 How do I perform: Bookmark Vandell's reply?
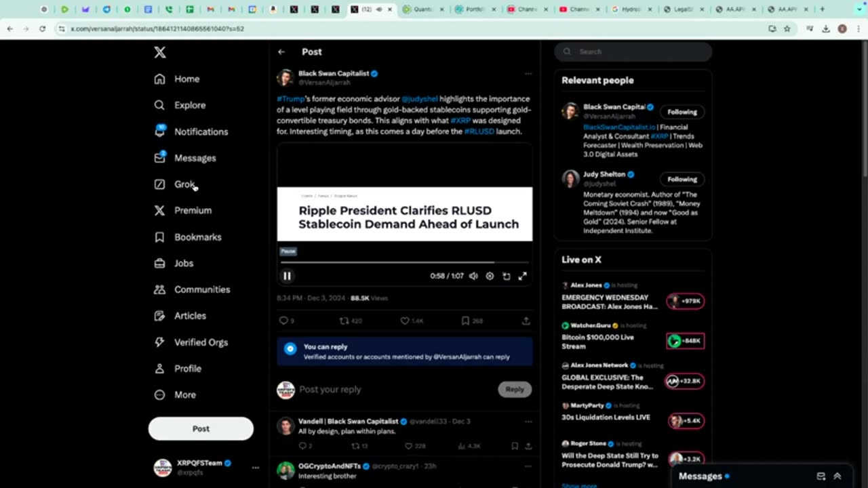coord(515,446)
